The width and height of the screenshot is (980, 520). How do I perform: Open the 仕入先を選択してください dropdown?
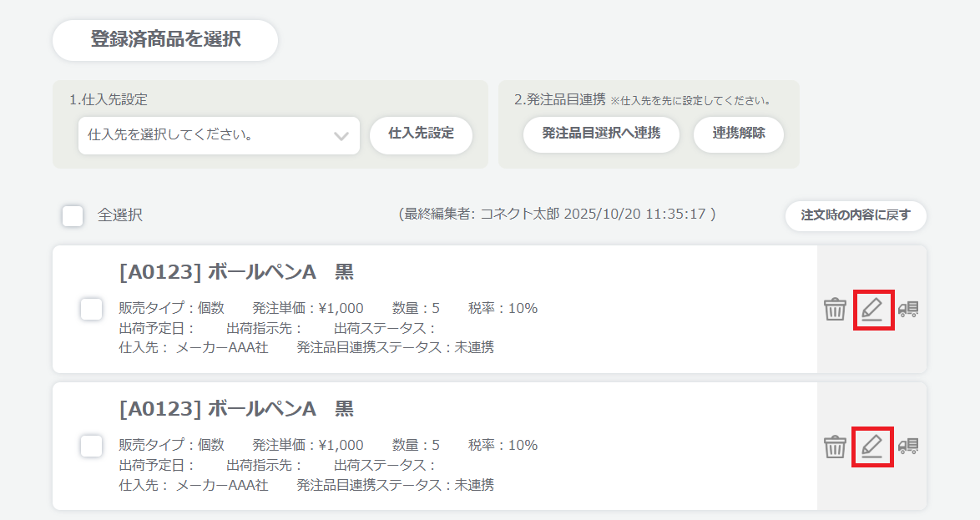click(x=219, y=135)
